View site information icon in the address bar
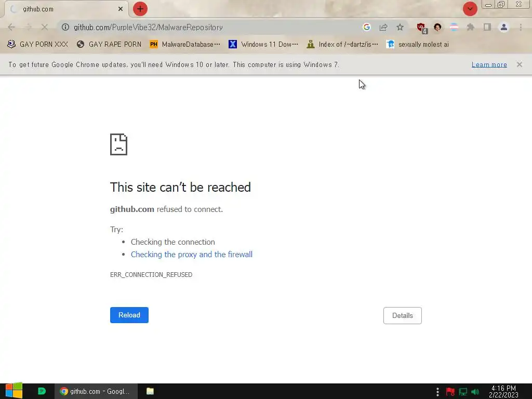This screenshot has width=532, height=399. (65, 27)
